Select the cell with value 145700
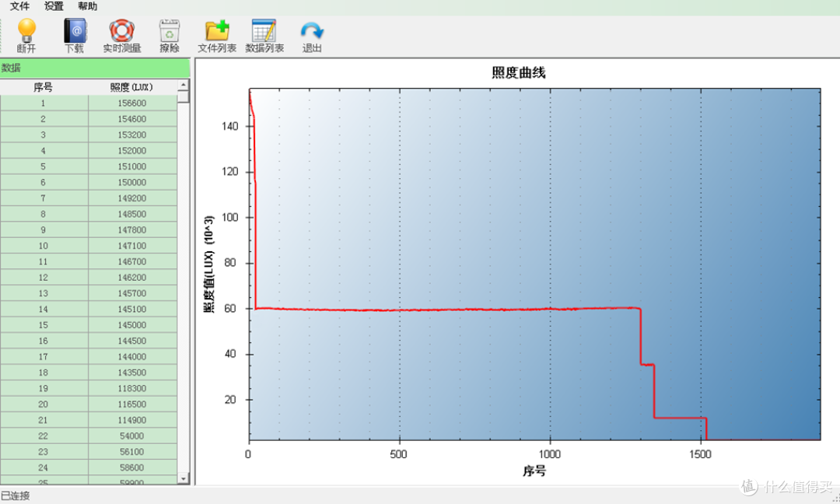The image size is (840, 504). 132,293
